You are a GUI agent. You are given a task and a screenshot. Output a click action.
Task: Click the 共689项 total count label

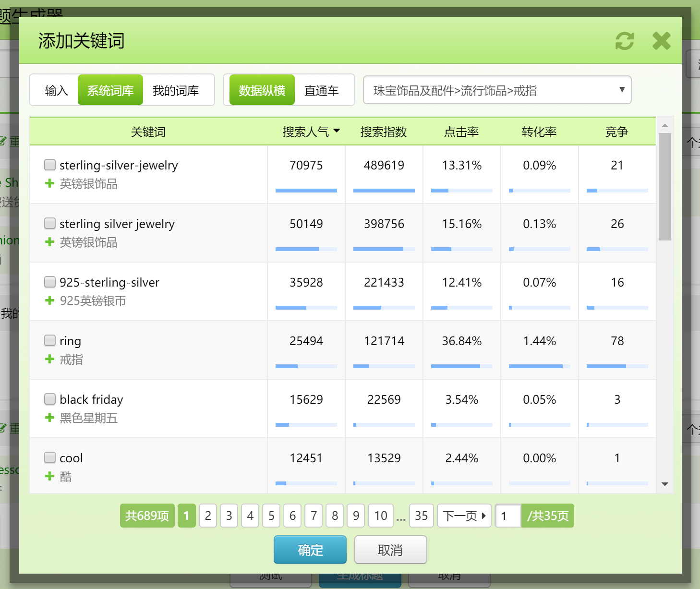coord(147,516)
